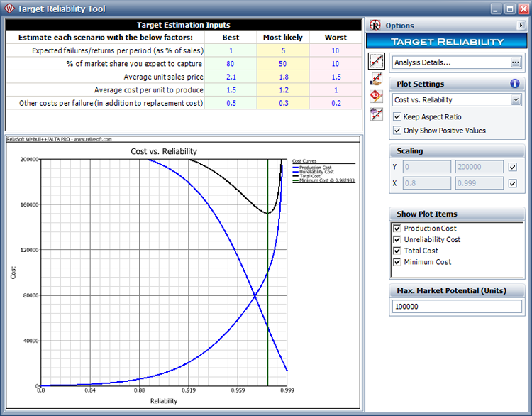The height and width of the screenshot is (416, 532).
Task: Uncheck Keep Aspect Ratio
Action: point(397,116)
